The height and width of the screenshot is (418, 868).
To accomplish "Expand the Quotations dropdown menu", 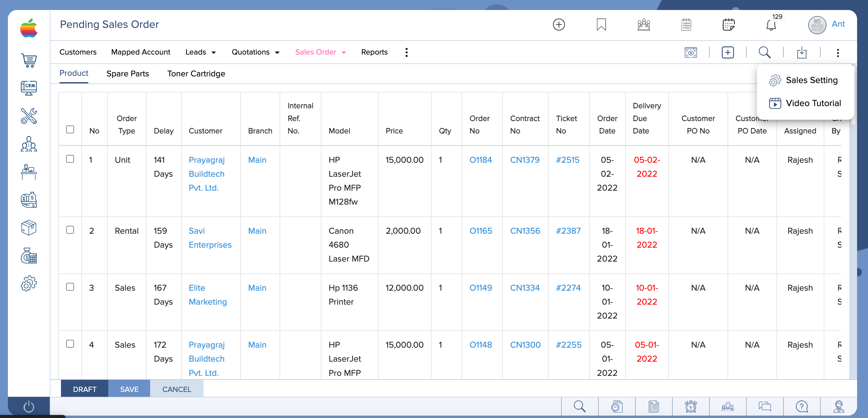I will (x=256, y=52).
